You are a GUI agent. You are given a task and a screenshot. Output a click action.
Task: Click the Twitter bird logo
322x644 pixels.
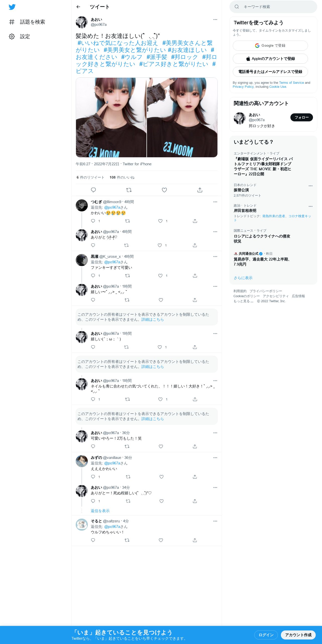(12, 7)
